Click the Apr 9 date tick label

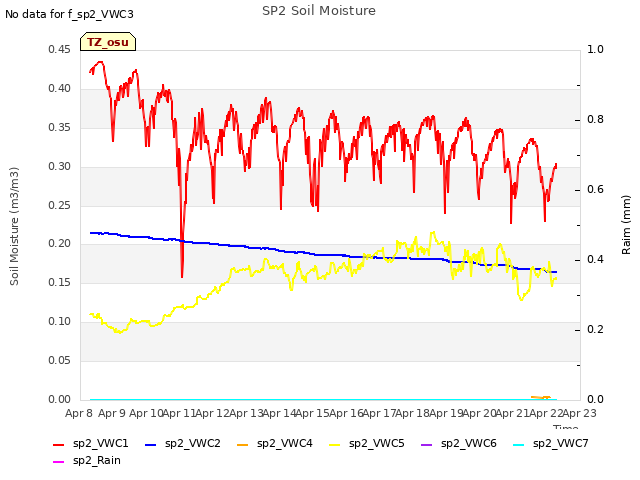pos(112,413)
